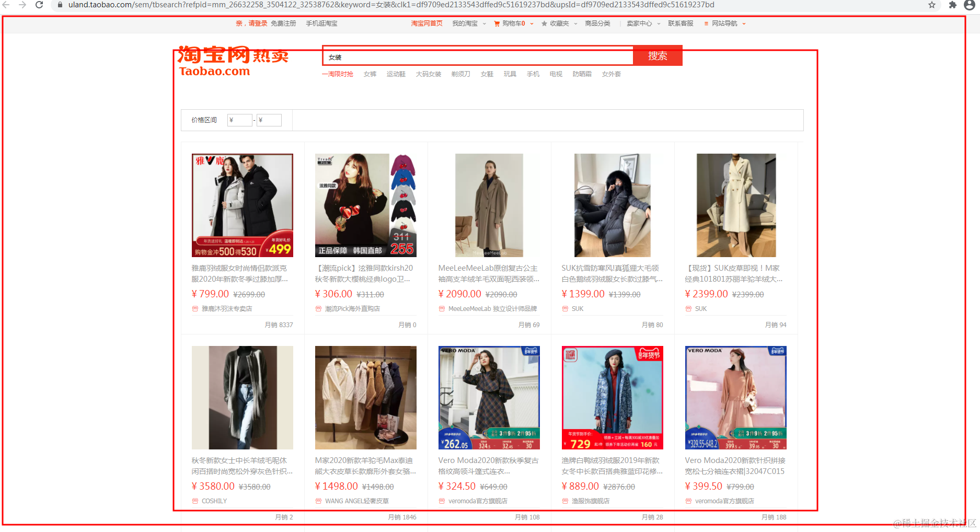Open the MeeLeeMeeLab brown coat image
Screen dimensions: 980x532
tap(489, 205)
